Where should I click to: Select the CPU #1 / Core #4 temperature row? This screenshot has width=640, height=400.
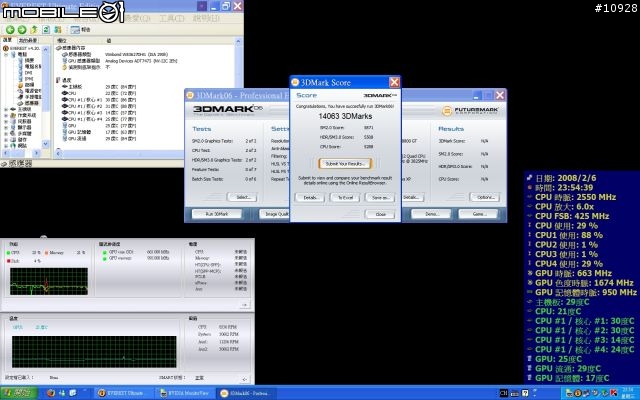click(99, 119)
